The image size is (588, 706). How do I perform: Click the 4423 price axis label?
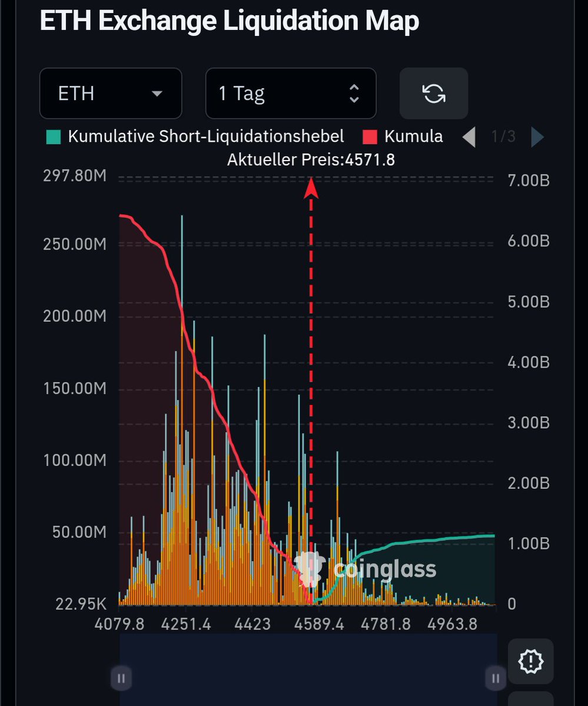(x=253, y=624)
